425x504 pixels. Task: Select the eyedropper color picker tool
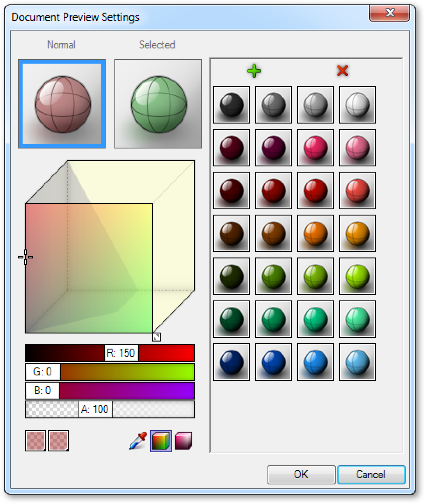(138, 441)
